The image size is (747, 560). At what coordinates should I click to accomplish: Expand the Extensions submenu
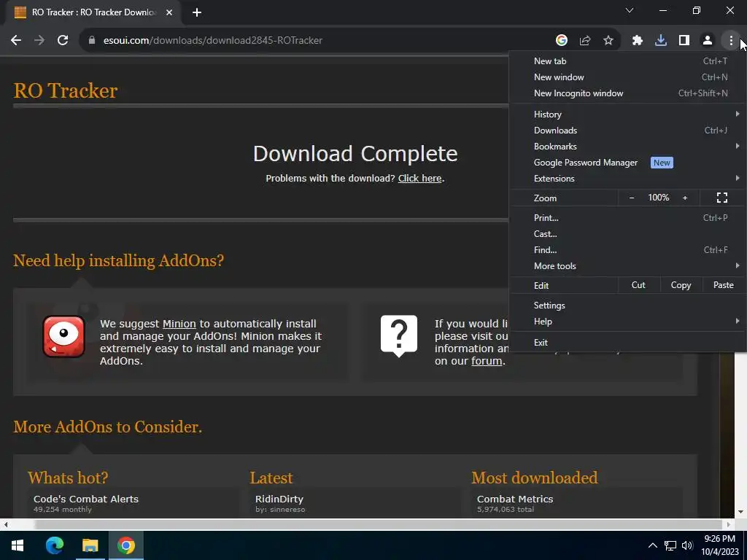628,179
